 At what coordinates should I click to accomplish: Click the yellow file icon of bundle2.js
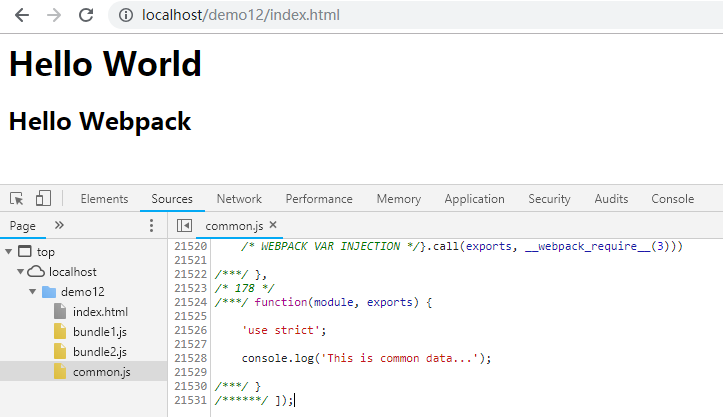coord(60,351)
